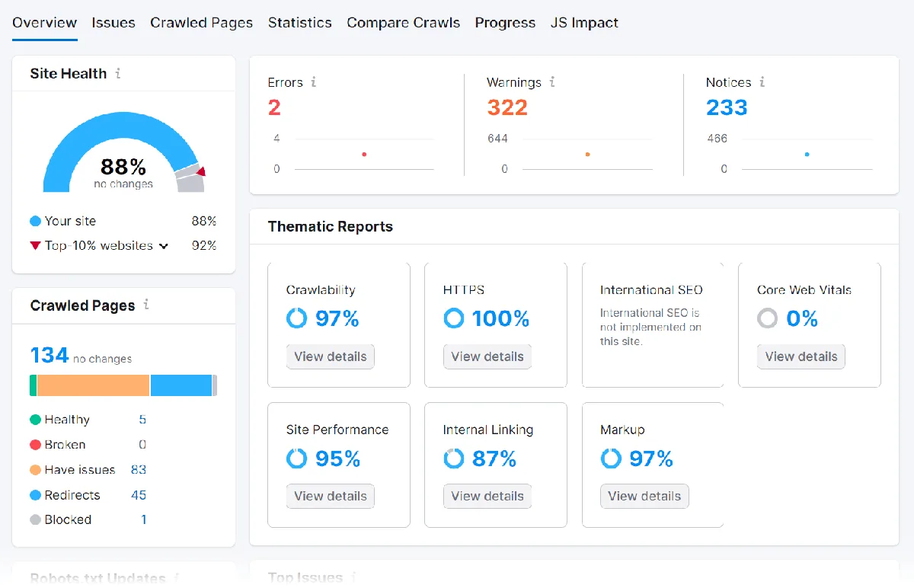Click the crawled pages total 134
The height and width of the screenshot is (588, 914).
tap(50, 355)
